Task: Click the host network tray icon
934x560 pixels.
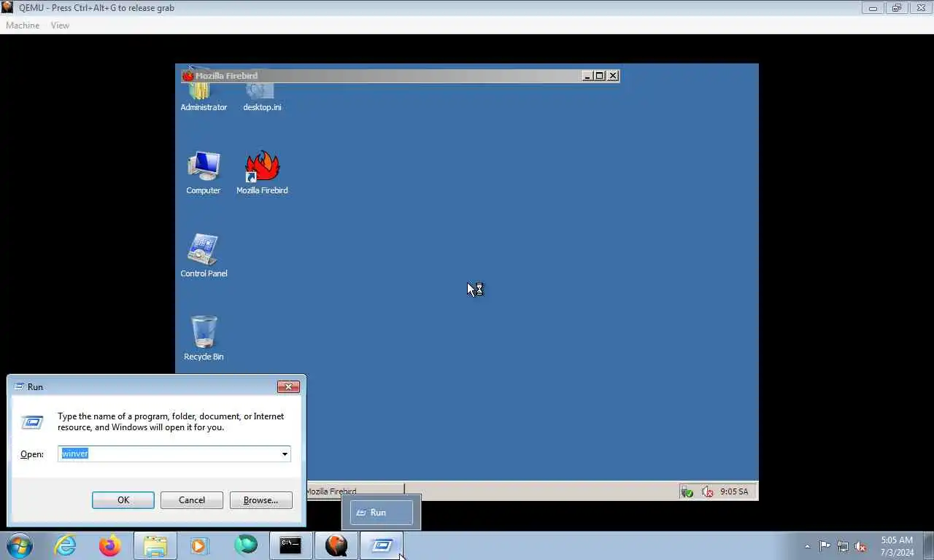Action: point(843,546)
